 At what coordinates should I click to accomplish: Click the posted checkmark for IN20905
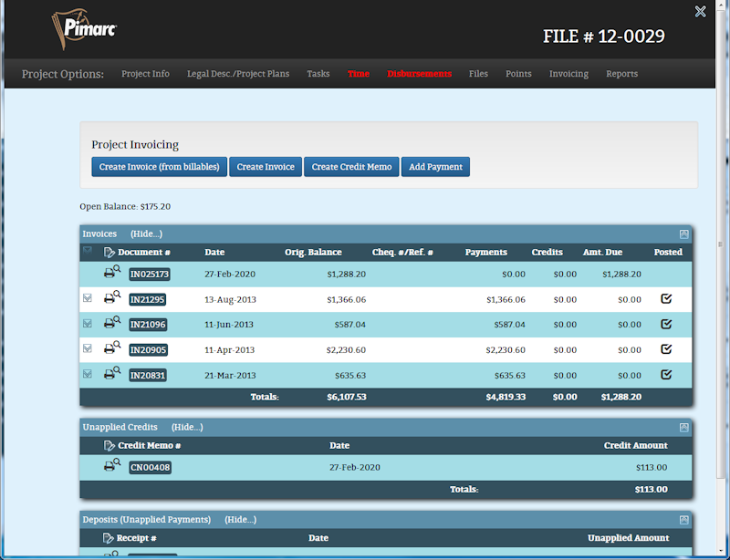tap(666, 348)
